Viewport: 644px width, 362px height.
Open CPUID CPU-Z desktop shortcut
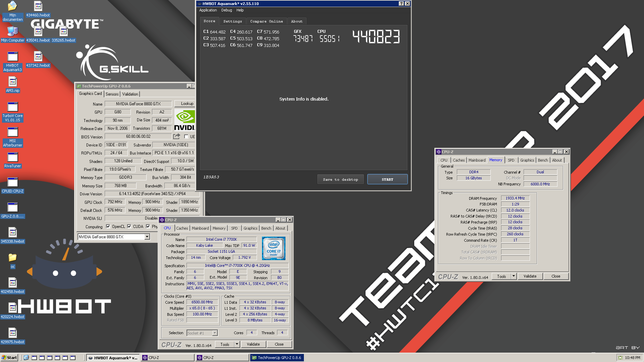point(12,185)
